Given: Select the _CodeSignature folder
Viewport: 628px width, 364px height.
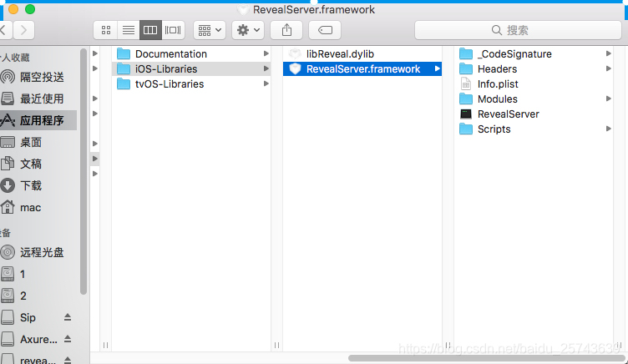Looking at the screenshot, I should [x=535, y=53].
